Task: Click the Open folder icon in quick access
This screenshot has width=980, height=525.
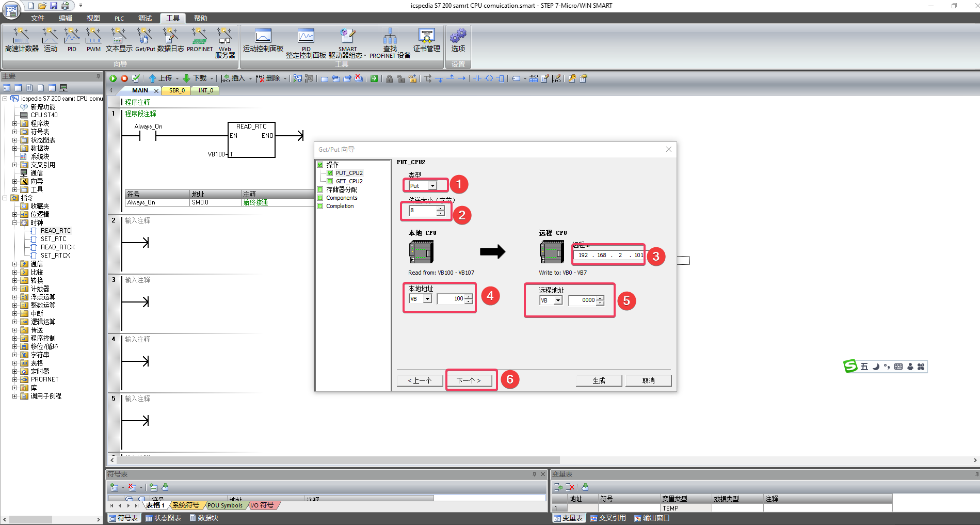Action: (x=42, y=6)
